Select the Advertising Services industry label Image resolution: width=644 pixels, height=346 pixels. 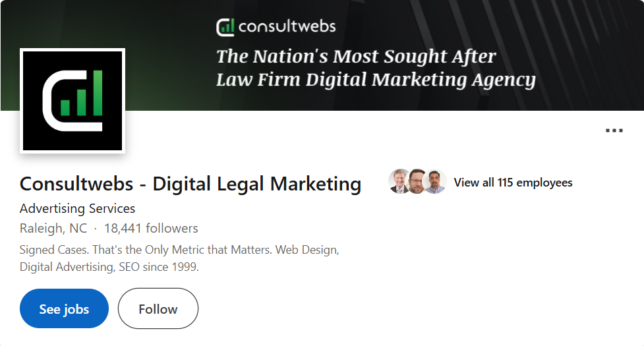[x=77, y=208]
